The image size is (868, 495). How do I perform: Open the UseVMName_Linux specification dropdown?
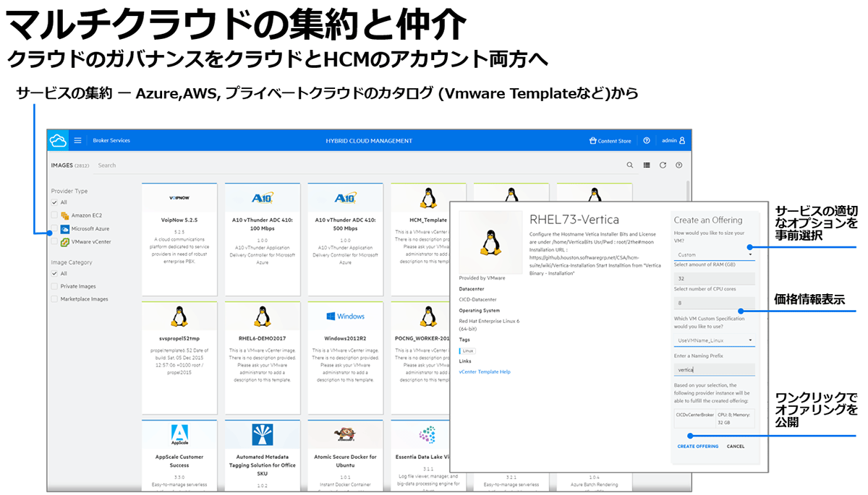tap(715, 340)
